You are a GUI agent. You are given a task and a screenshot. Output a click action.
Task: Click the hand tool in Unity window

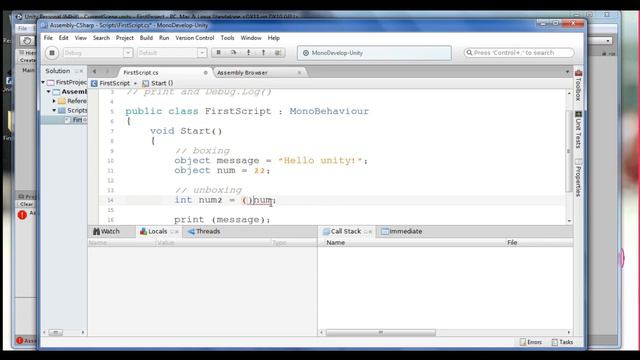(27, 40)
